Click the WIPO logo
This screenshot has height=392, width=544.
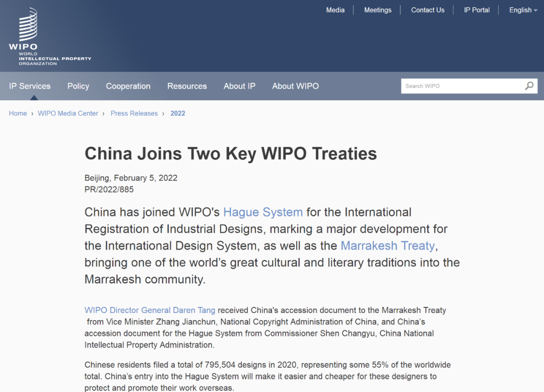50,36
